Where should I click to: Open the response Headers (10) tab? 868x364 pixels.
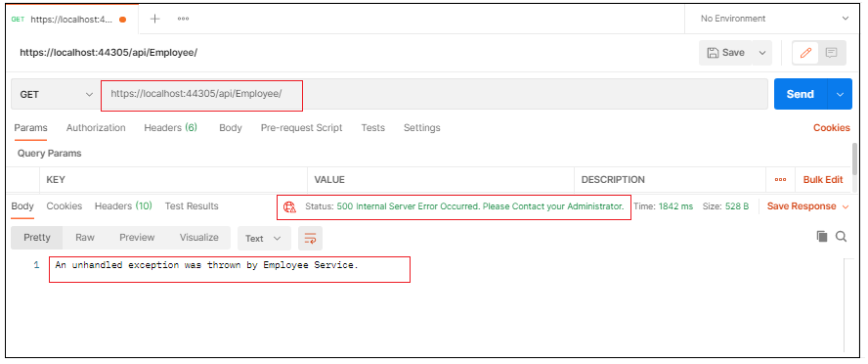[123, 206]
